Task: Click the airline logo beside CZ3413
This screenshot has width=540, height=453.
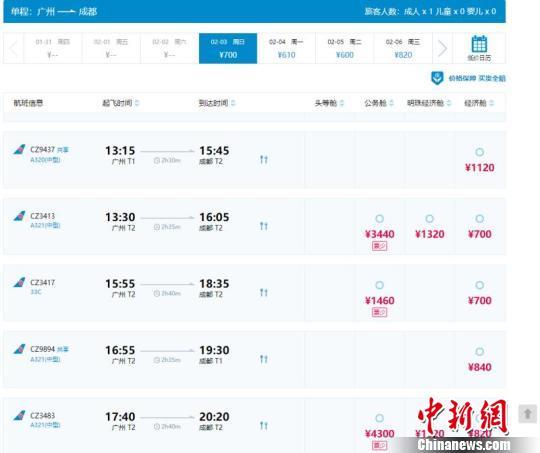Action: pyautogui.click(x=19, y=216)
